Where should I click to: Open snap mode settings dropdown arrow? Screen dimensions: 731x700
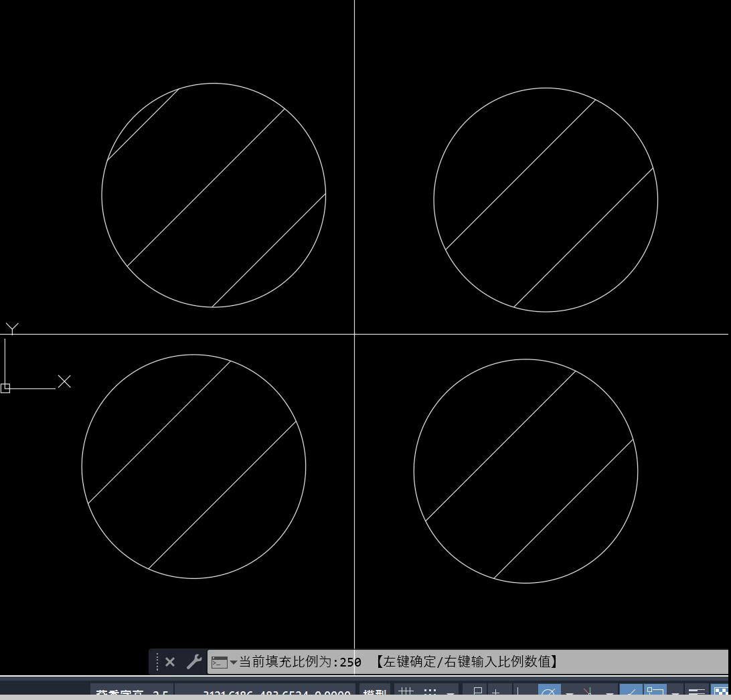click(x=451, y=693)
